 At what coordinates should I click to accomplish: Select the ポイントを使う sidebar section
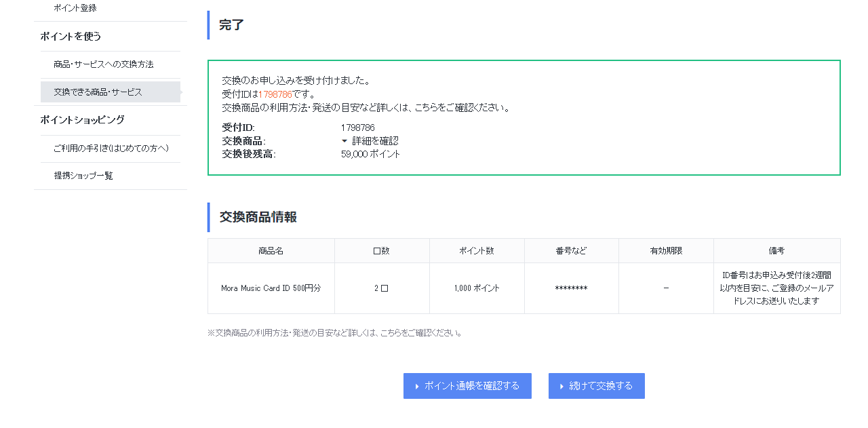[x=71, y=37]
